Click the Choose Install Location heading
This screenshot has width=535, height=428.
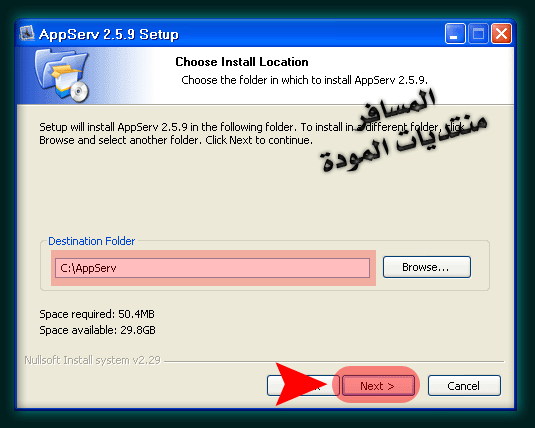pos(242,62)
